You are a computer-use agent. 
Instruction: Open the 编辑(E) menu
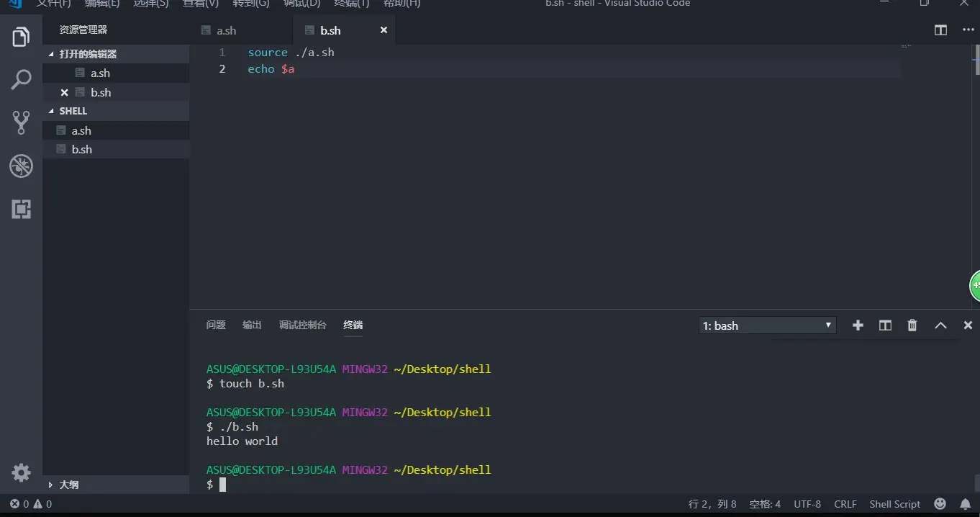(x=102, y=4)
